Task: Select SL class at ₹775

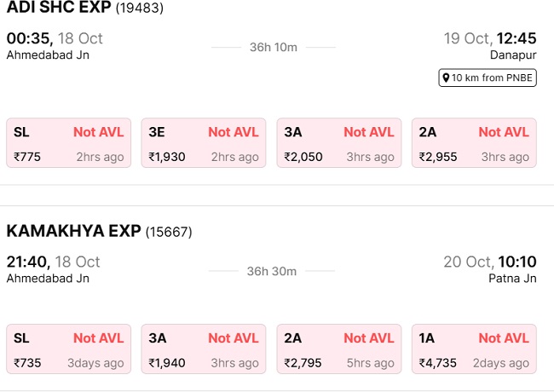Action: click(69, 143)
